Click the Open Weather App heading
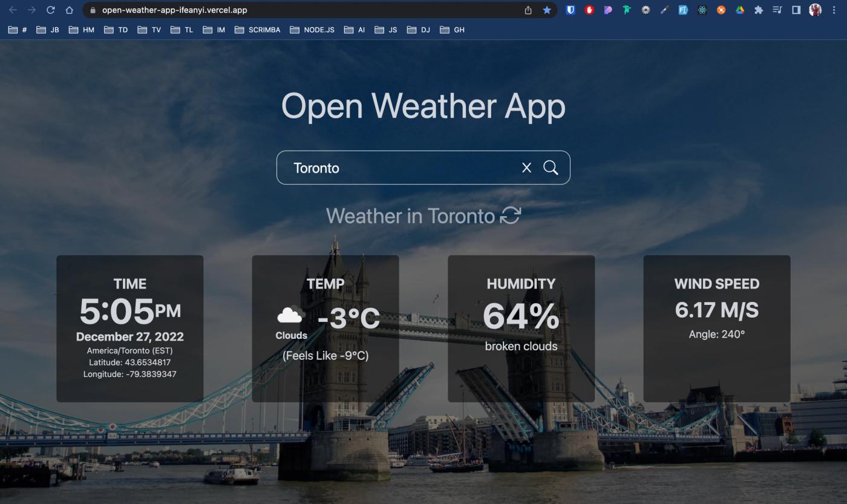The image size is (847, 504). [x=423, y=106]
